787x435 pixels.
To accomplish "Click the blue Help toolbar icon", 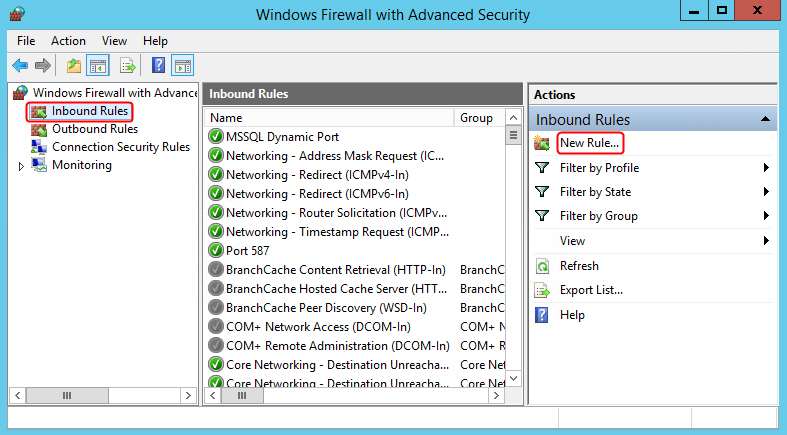I will [158, 65].
